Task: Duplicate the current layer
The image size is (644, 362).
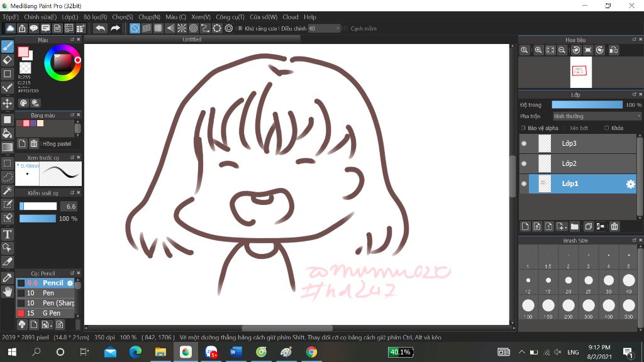Action: (x=588, y=226)
